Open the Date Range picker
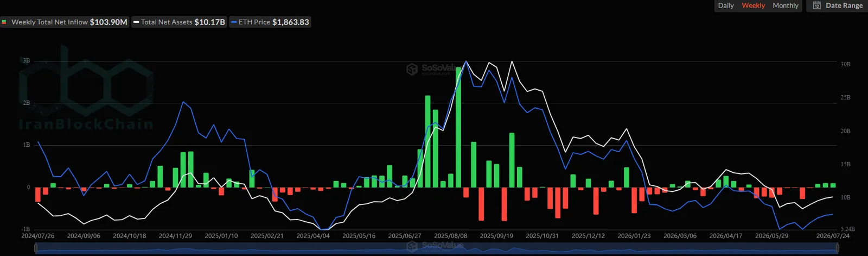This screenshot has width=868, height=256. point(837,5)
